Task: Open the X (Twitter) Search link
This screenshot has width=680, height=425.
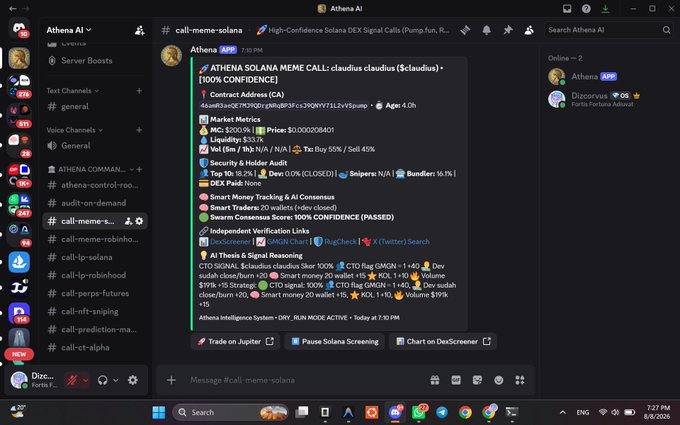Action: 401,242
